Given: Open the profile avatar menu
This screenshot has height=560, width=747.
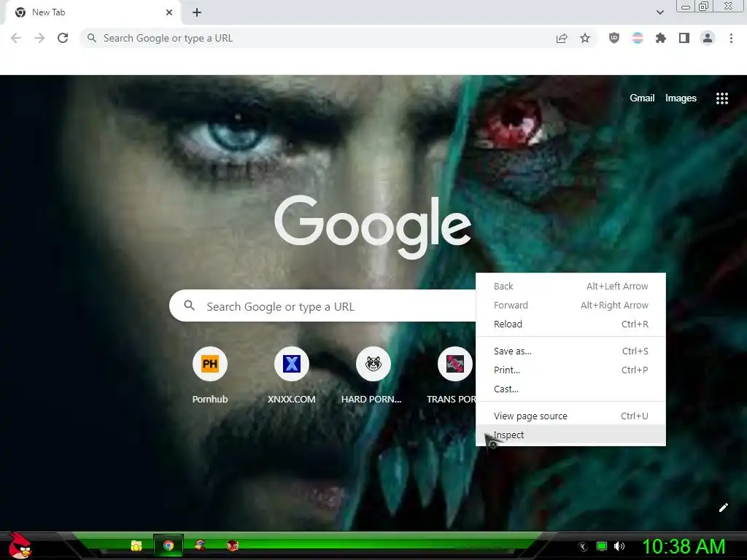Looking at the screenshot, I should [708, 38].
